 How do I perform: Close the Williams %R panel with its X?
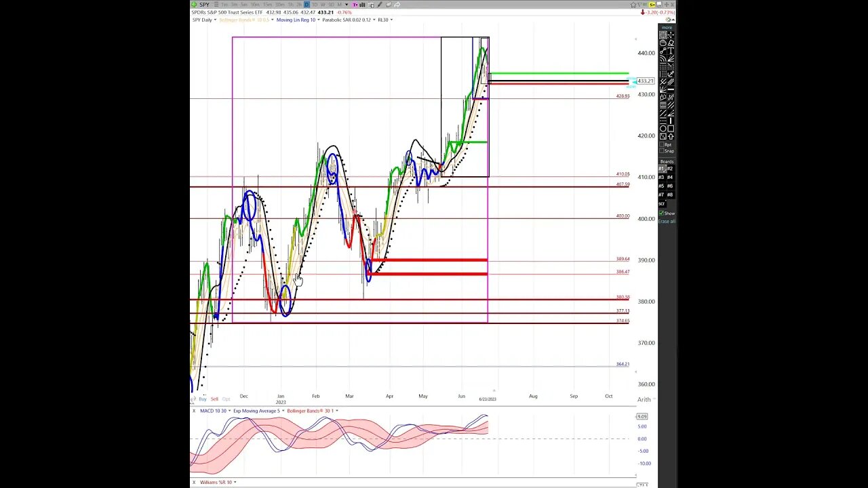[x=194, y=482]
